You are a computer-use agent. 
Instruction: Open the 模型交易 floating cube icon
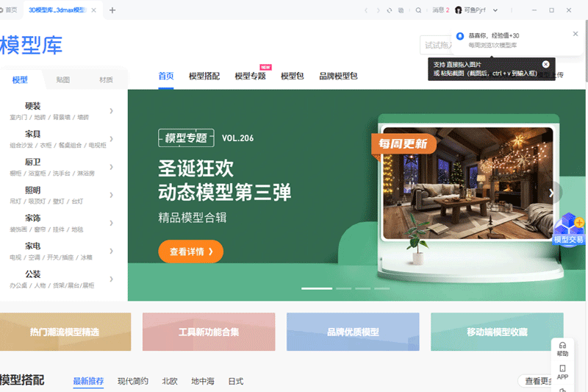point(568,227)
